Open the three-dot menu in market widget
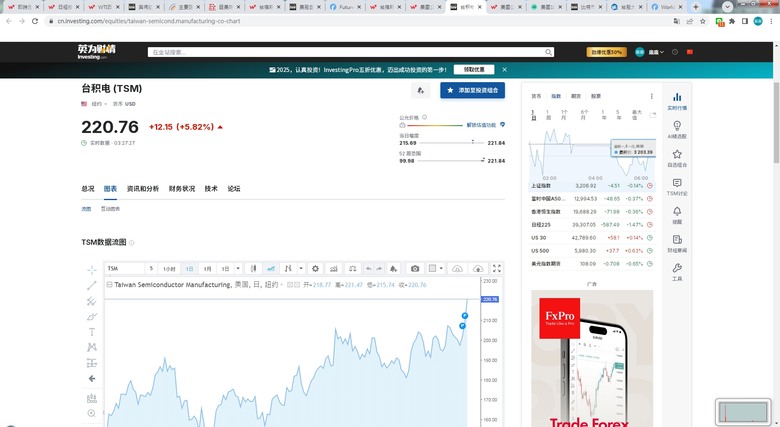The image size is (780, 427). point(652,96)
